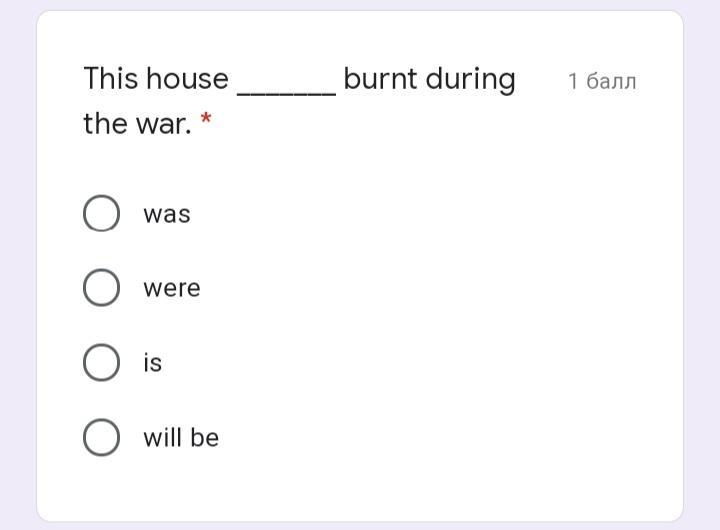Screen dimensions: 720x530
Task: Choose the "were" radio button
Action: tap(101, 288)
